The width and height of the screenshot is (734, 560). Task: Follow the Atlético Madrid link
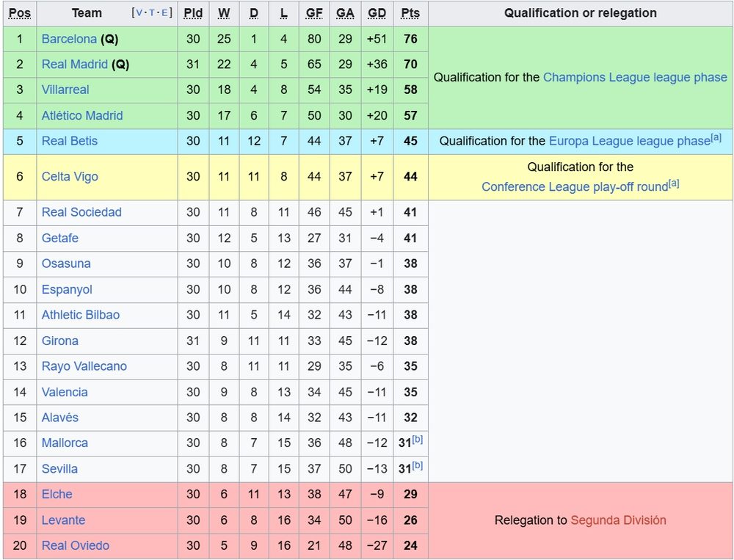pos(82,115)
